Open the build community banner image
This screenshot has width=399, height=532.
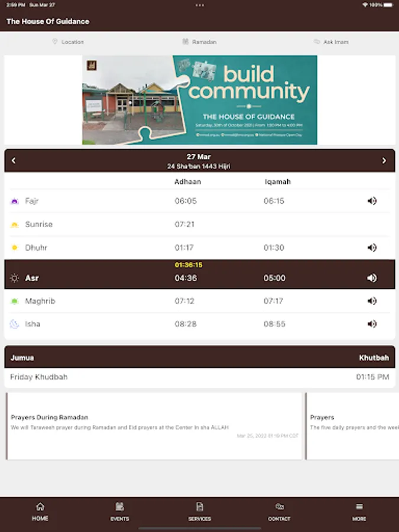[x=200, y=100]
